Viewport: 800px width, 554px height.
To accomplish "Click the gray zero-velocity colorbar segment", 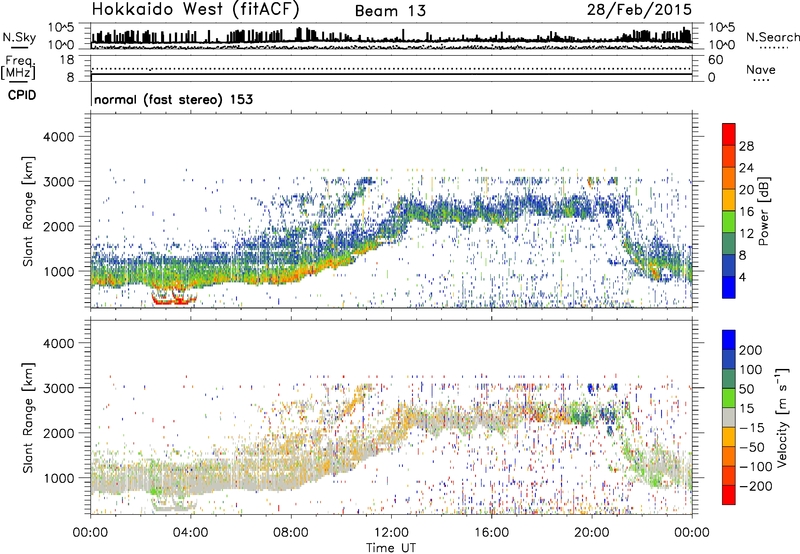I will coord(729,418).
